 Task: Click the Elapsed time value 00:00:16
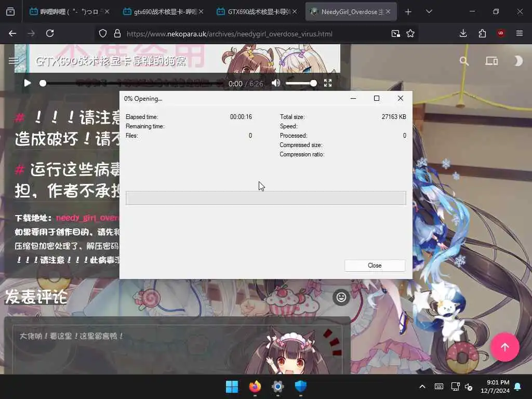click(x=241, y=117)
